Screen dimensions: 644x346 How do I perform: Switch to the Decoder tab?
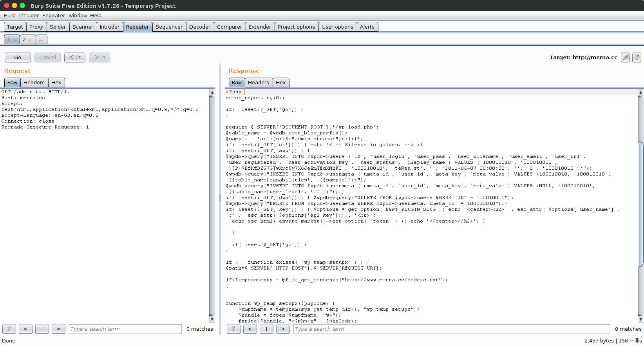click(x=200, y=27)
